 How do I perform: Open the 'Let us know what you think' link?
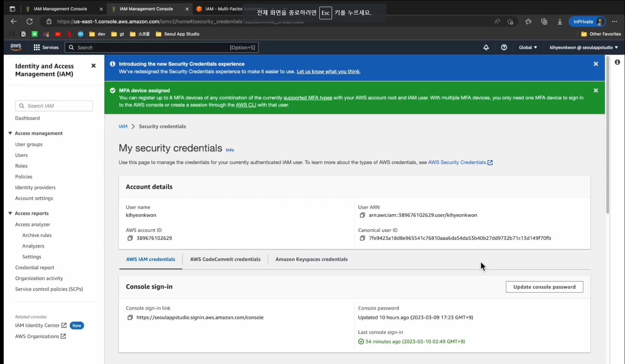[328, 72]
